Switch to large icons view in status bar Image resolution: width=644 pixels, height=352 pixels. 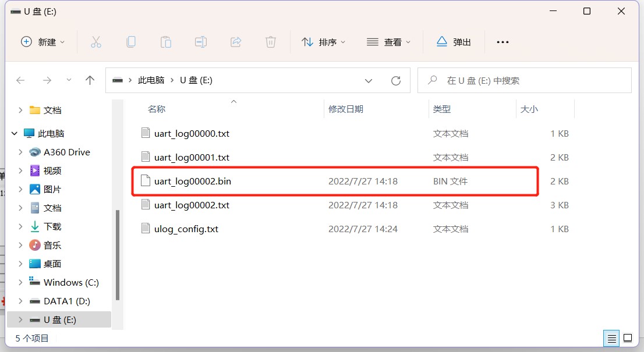tap(628, 339)
